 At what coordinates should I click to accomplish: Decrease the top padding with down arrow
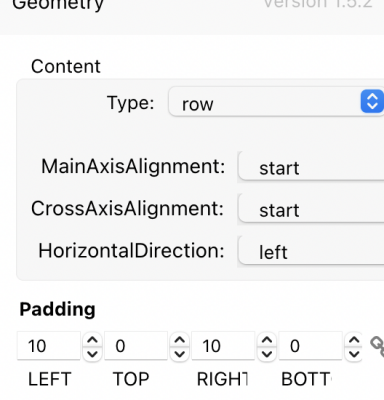pos(180,353)
